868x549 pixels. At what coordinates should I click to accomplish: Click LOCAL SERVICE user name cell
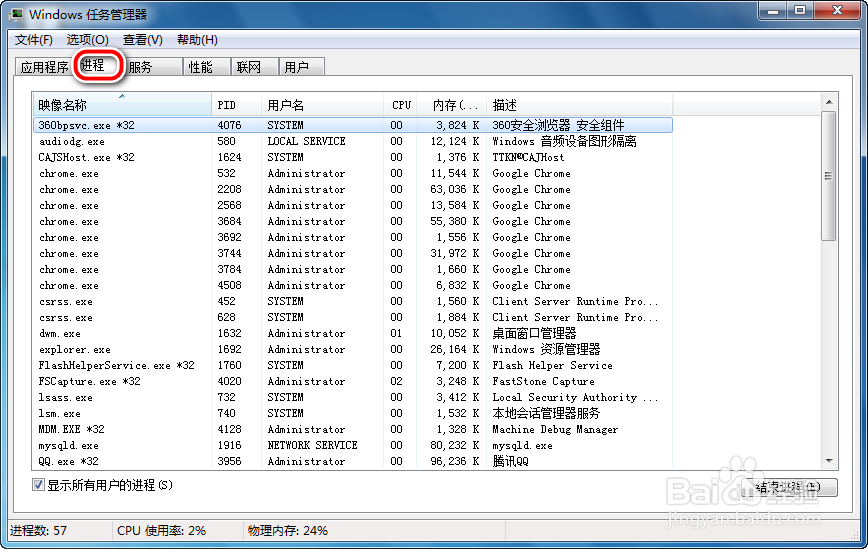[x=307, y=141]
